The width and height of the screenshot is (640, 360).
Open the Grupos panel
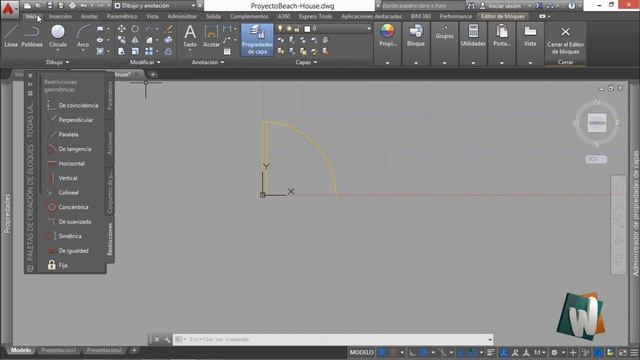tap(444, 33)
